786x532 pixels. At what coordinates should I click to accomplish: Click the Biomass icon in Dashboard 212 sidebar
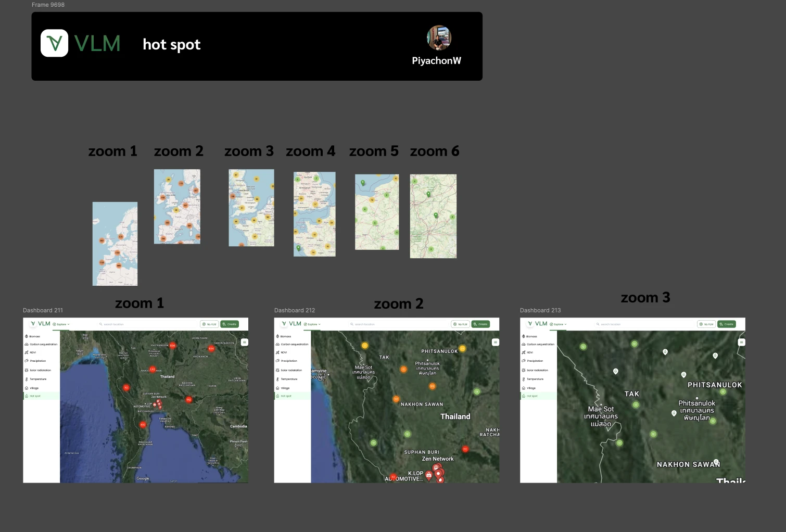[277, 336]
